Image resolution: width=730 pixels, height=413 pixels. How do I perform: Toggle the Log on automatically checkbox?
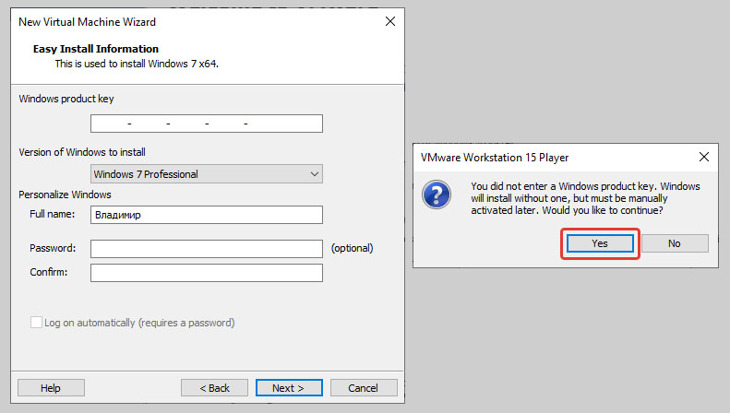coord(36,322)
